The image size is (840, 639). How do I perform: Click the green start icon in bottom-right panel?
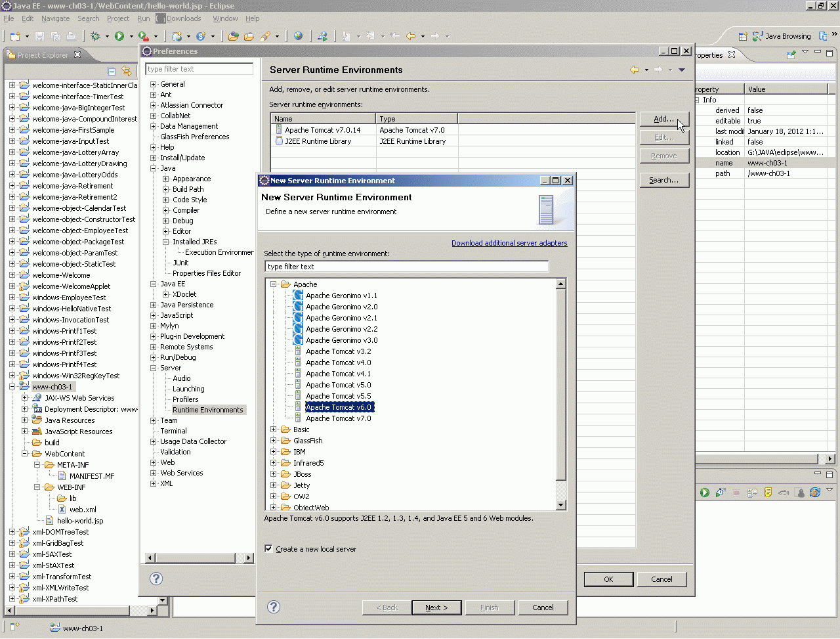(705, 493)
